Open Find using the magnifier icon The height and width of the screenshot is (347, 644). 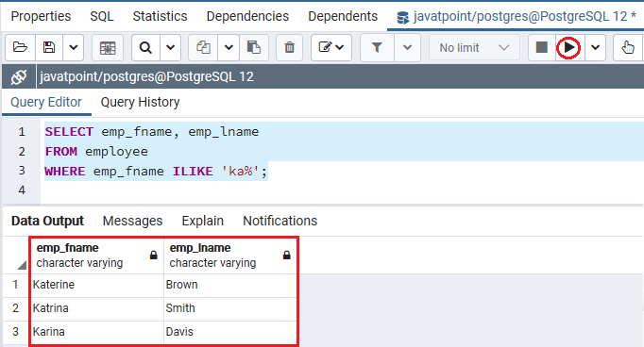pos(145,47)
